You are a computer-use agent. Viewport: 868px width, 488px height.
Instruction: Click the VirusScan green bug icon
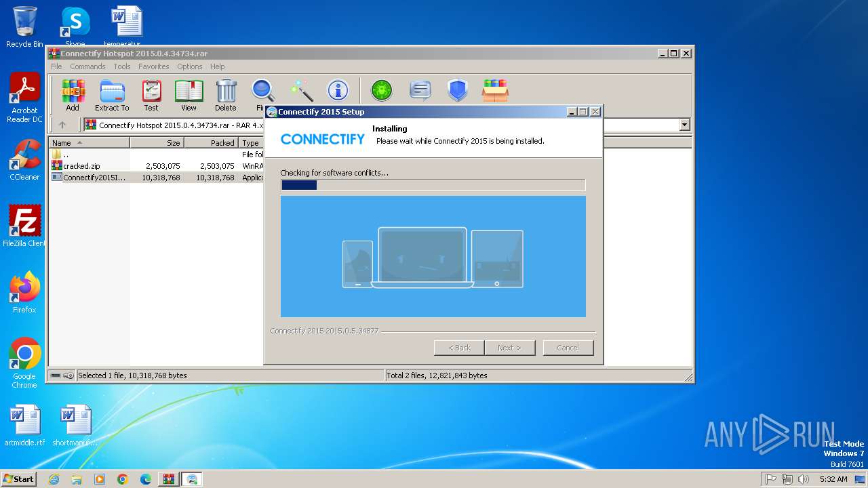[x=382, y=90]
